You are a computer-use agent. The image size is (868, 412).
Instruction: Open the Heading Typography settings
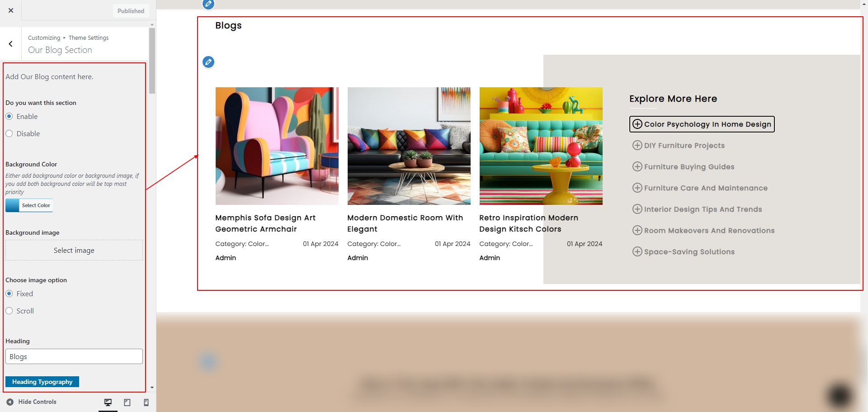click(42, 382)
